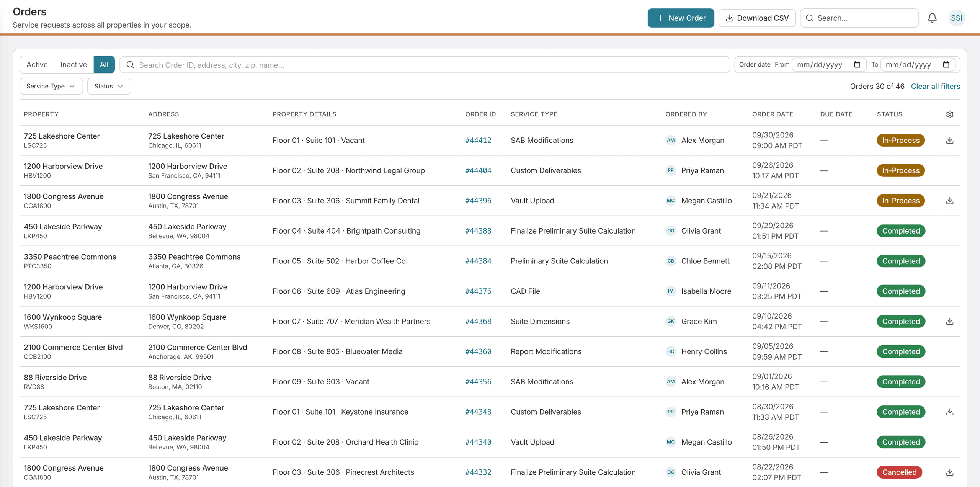This screenshot has height=487, width=980.
Task: Click the From date input
Action: [x=829, y=64]
